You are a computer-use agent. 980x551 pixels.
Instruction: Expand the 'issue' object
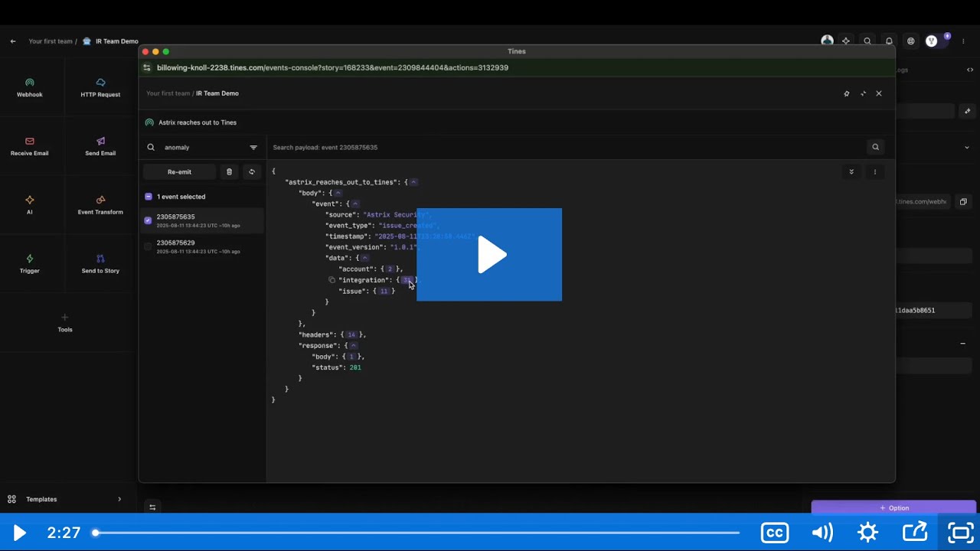(383, 291)
